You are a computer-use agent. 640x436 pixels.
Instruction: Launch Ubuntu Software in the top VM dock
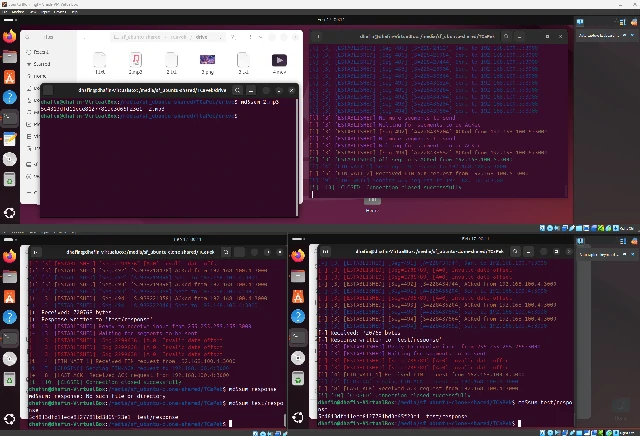(9, 77)
